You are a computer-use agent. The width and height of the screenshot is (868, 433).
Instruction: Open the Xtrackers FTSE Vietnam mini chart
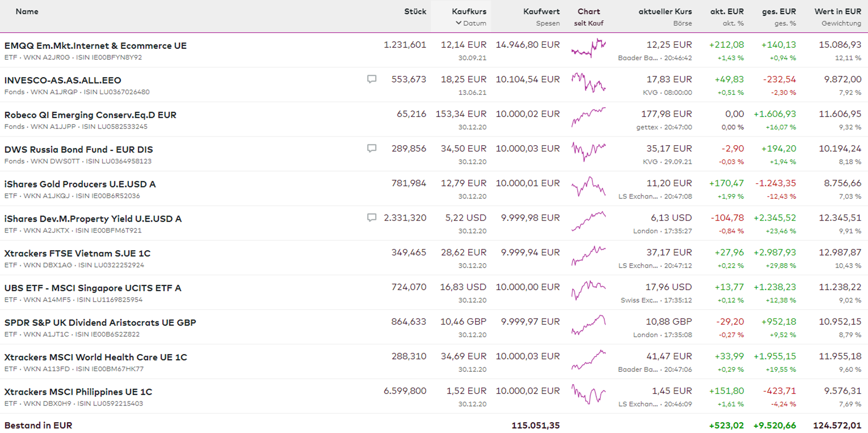[x=589, y=256]
